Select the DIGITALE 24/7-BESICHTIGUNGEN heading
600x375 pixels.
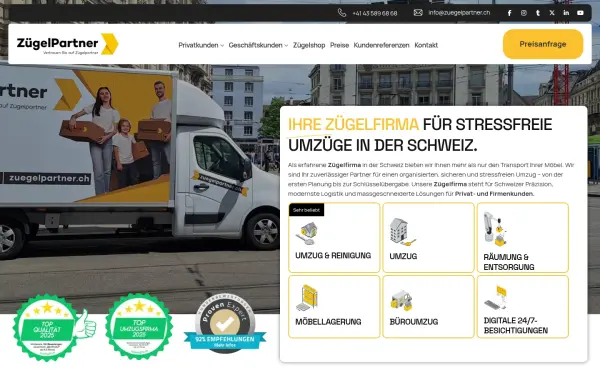[515, 325]
